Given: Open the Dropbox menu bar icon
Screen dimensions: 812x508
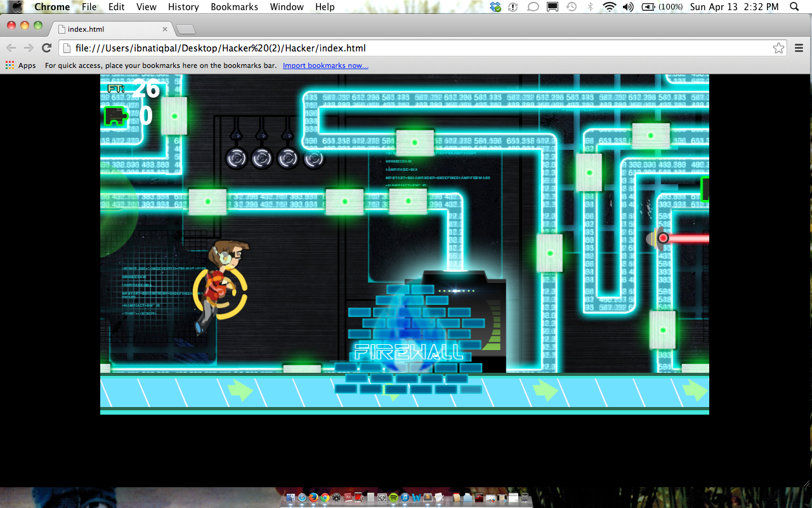Looking at the screenshot, I should point(495,7).
